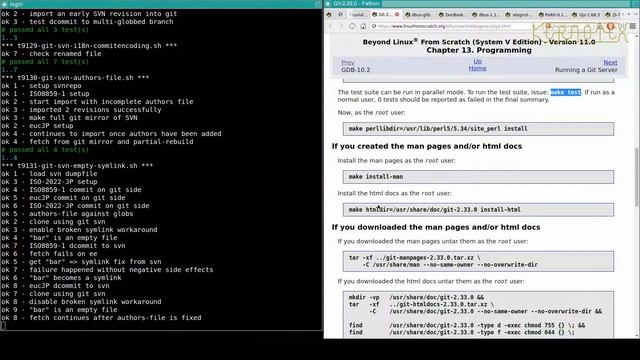Switch to the Polkit-0.1 tab
Viewport: 640px width, 360px height.
coord(553,15)
